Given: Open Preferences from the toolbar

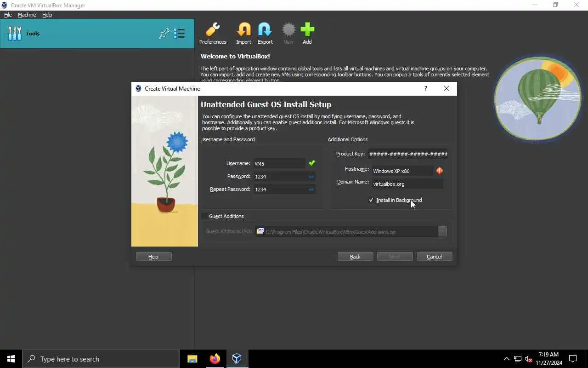Looking at the screenshot, I should (x=213, y=34).
